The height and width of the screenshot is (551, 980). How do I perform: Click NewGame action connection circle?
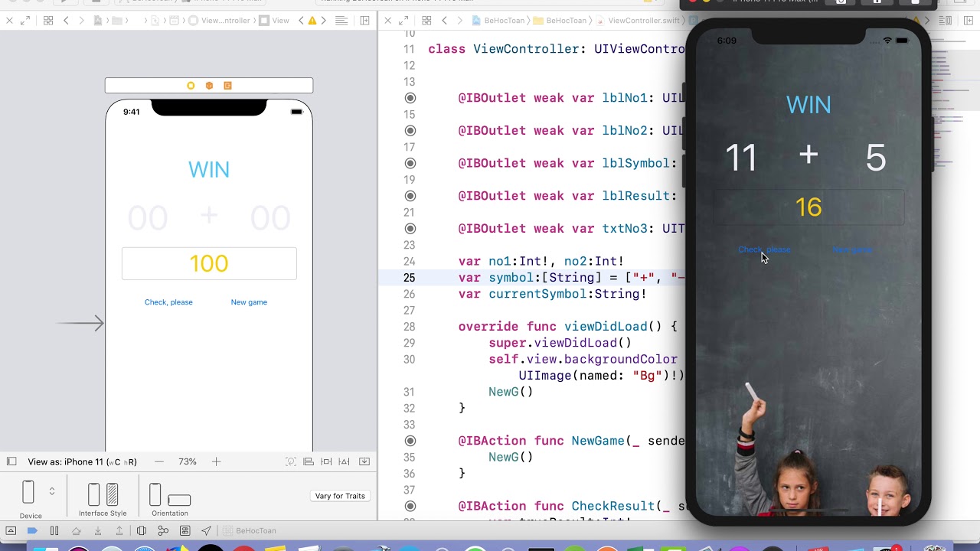410,441
